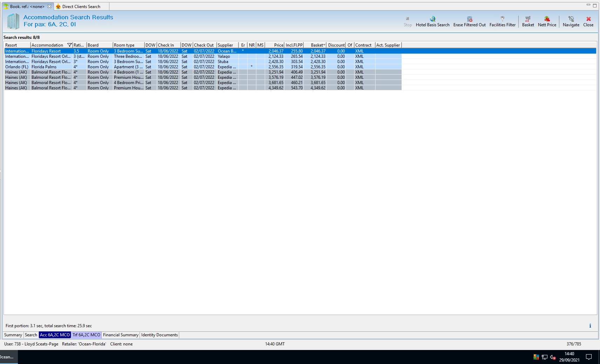
Task: Select the Trf 6A,2C MCO tab
Action: (x=87, y=335)
